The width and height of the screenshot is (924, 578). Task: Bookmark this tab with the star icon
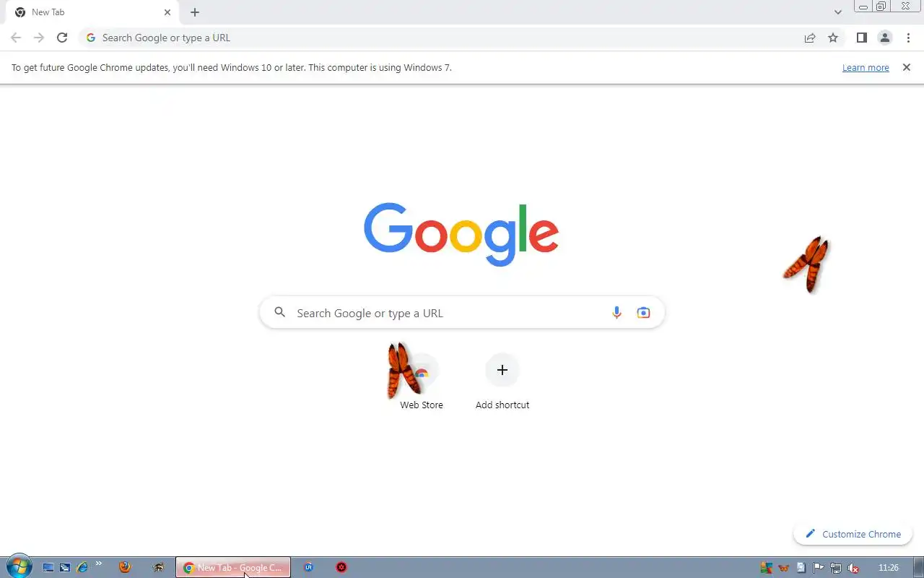[x=833, y=38]
